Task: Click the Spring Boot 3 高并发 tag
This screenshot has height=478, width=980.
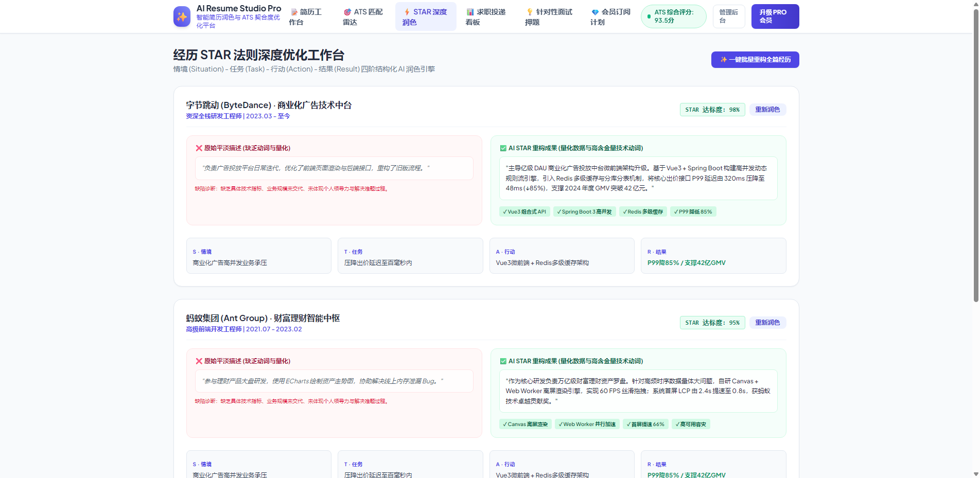Action: point(585,211)
